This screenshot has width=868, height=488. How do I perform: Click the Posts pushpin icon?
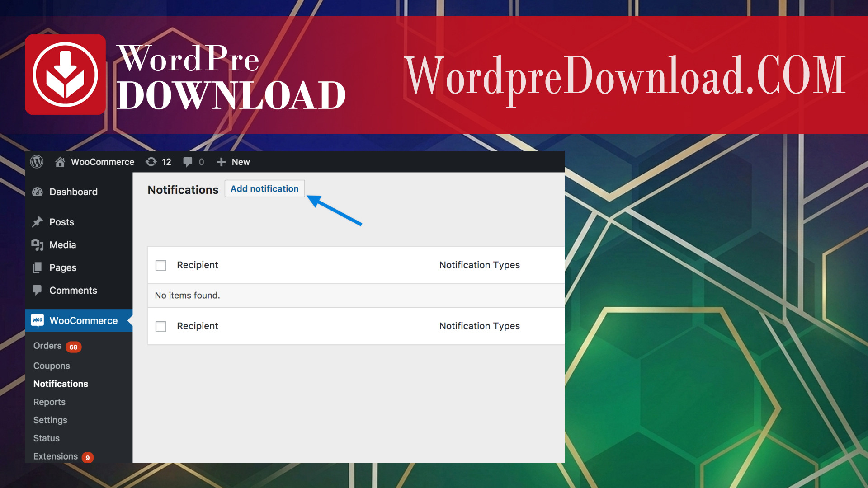[x=38, y=222]
